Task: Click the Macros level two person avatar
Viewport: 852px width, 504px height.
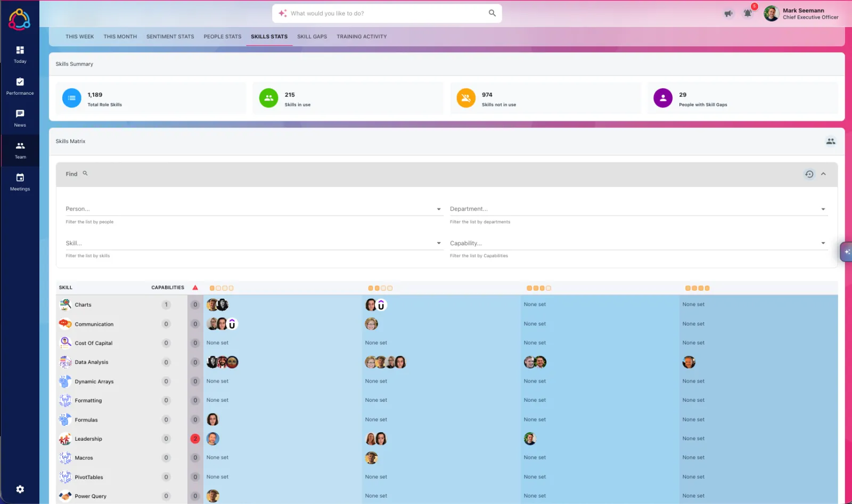Action: click(371, 458)
